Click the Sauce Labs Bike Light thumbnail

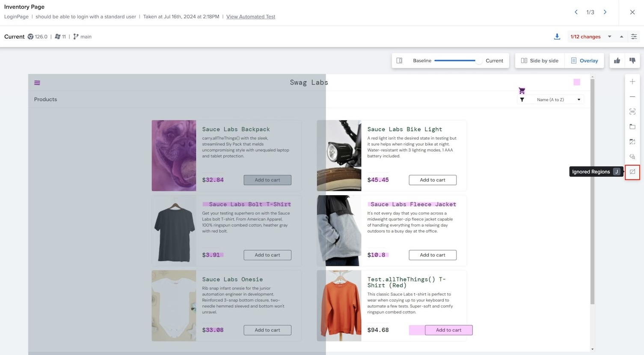click(339, 155)
